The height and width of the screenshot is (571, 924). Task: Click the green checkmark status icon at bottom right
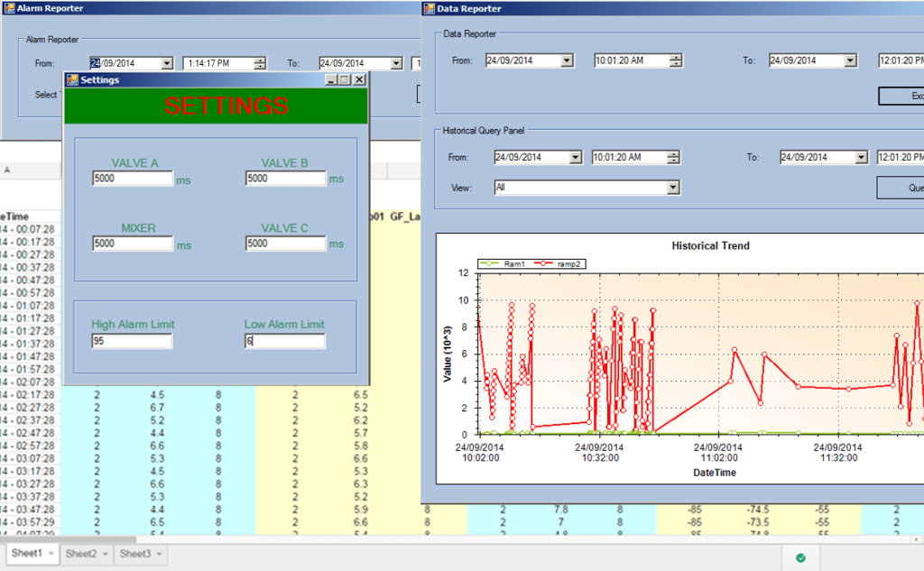click(x=799, y=557)
